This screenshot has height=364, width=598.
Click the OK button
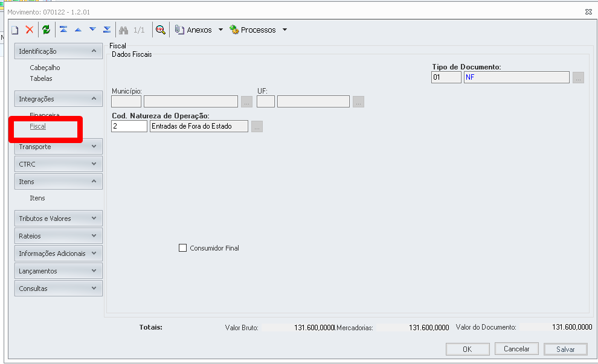(468, 349)
